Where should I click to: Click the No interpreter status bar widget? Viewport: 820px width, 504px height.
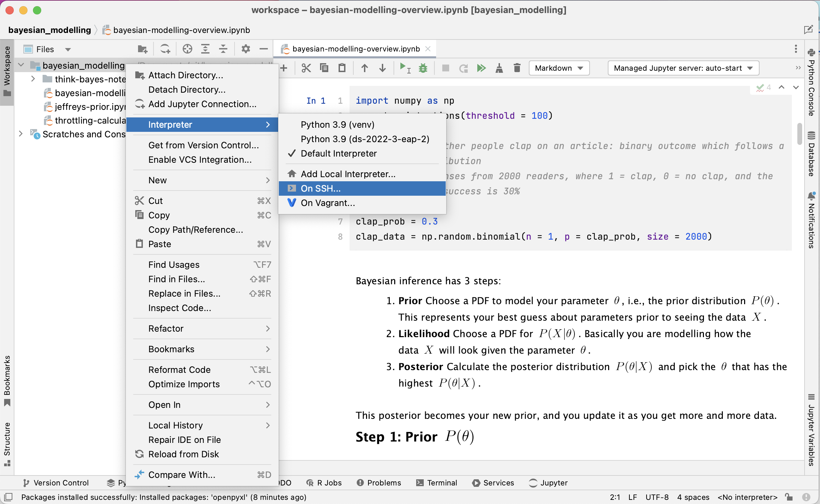click(747, 497)
